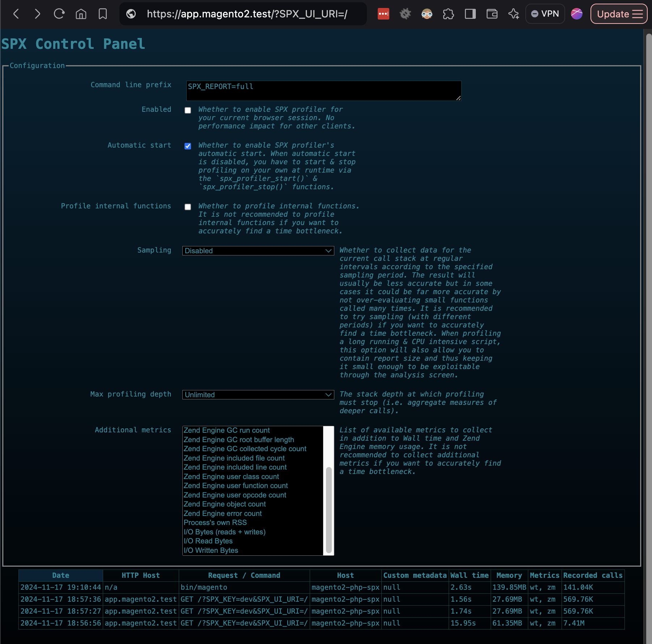Image resolution: width=652 pixels, height=644 pixels.
Task: Click the browser profile avatar icon
Action: click(576, 14)
